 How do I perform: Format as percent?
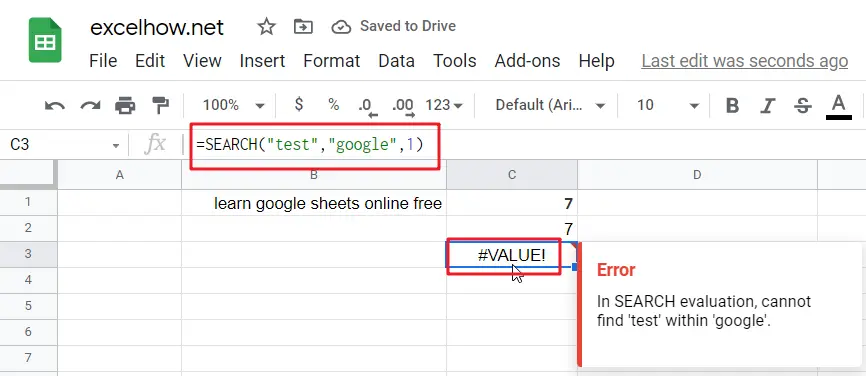click(334, 104)
